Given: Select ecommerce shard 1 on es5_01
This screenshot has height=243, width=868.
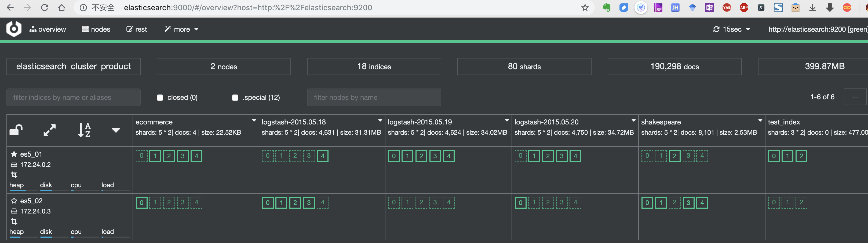Looking at the screenshot, I should click(x=155, y=156).
